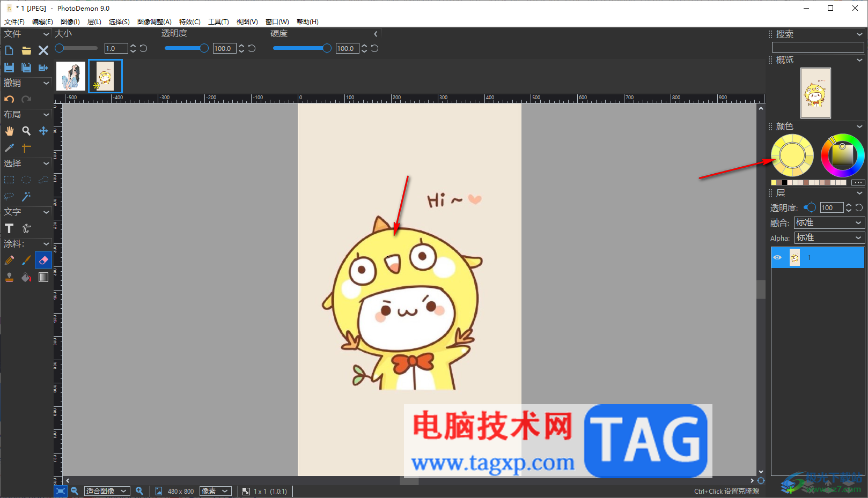Open the 帮助(H) menu

pos(307,22)
